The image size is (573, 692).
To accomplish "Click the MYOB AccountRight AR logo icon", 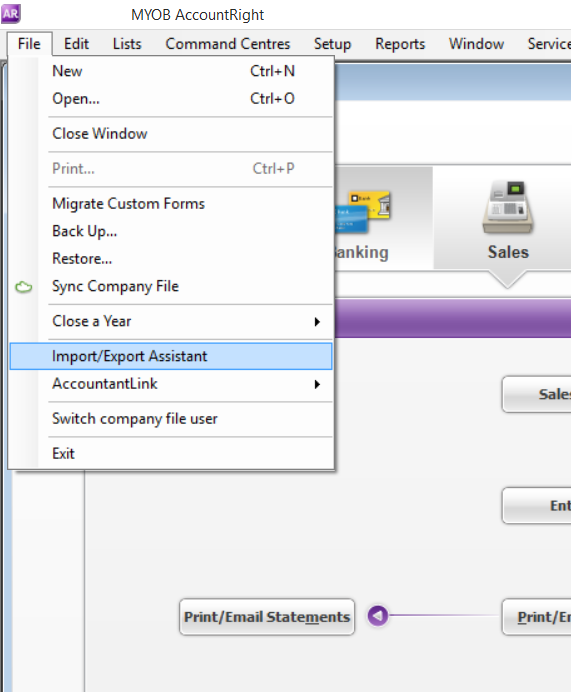I will [x=11, y=14].
